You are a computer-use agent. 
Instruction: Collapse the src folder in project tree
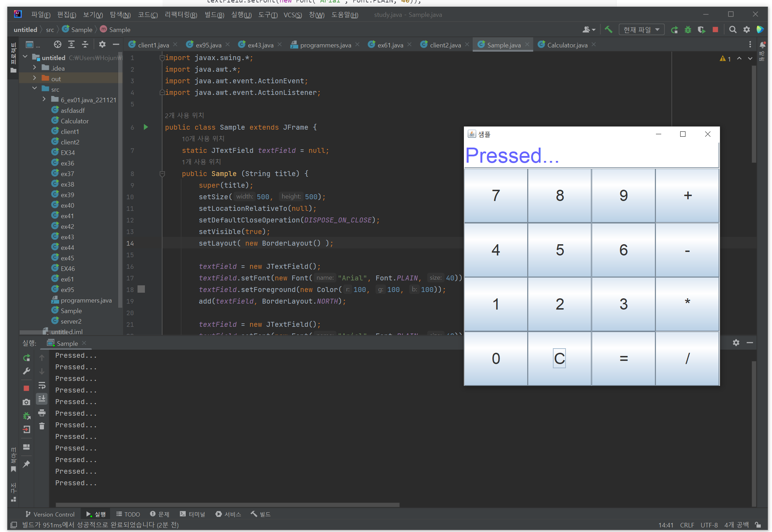pos(34,89)
